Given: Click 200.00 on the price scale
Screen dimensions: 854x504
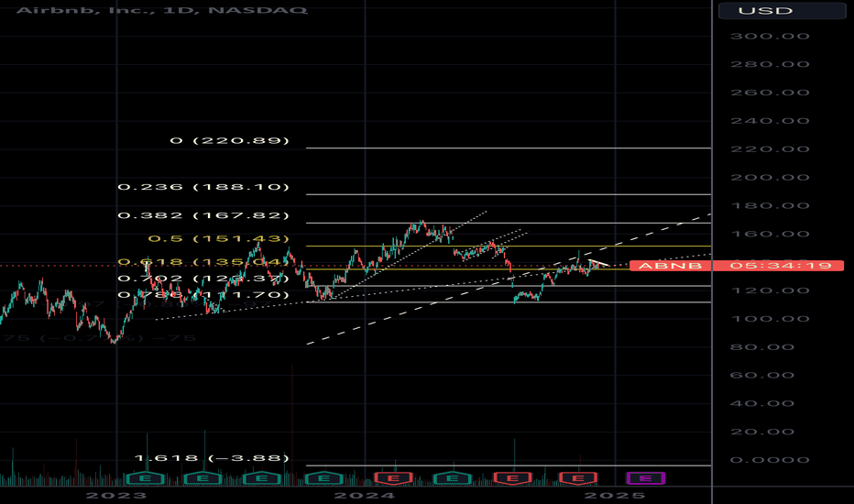Looking at the screenshot, I should [770, 178].
